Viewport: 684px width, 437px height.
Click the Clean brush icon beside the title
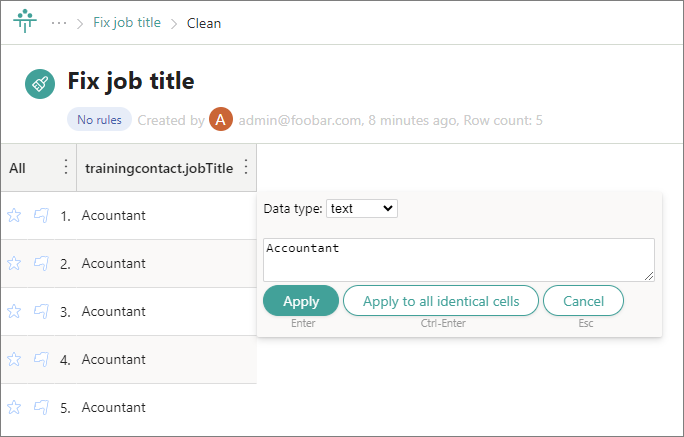[x=40, y=84]
